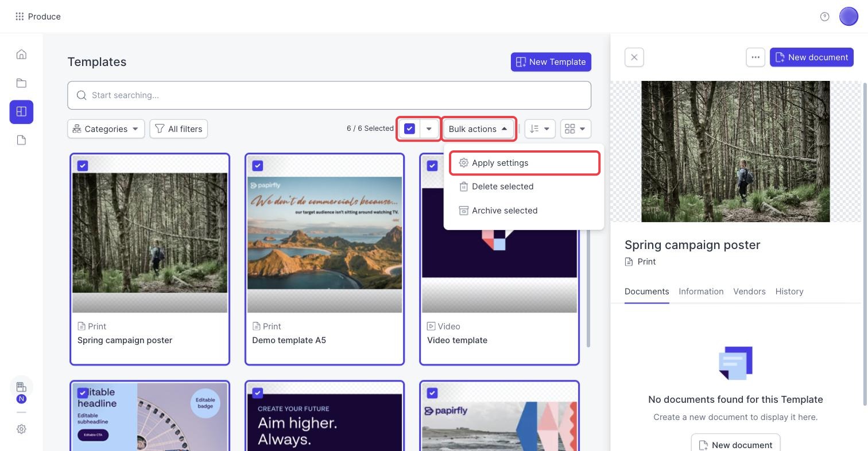Choose Archive selected from bulk menu
This screenshot has height=451, width=868.
pyautogui.click(x=524, y=211)
